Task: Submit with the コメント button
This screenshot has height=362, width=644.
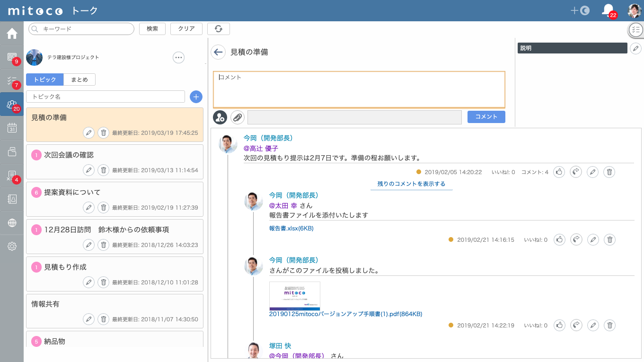Action: (486, 116)
